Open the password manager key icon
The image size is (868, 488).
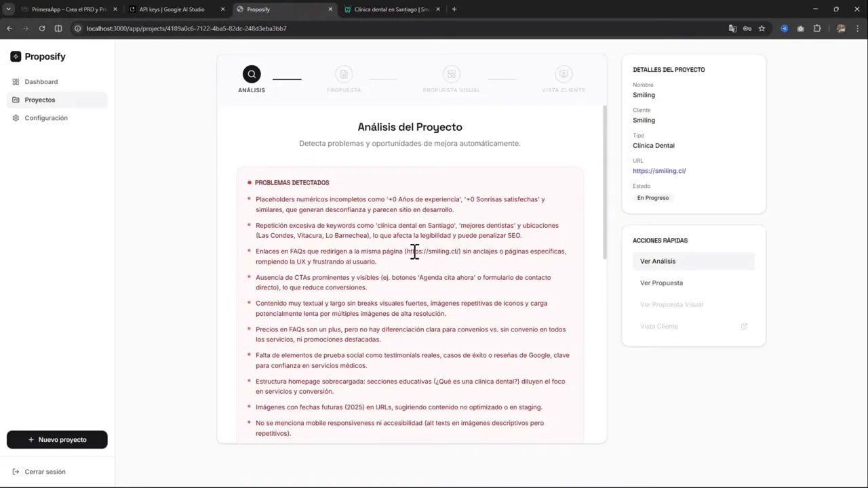[x=747, y=28]
